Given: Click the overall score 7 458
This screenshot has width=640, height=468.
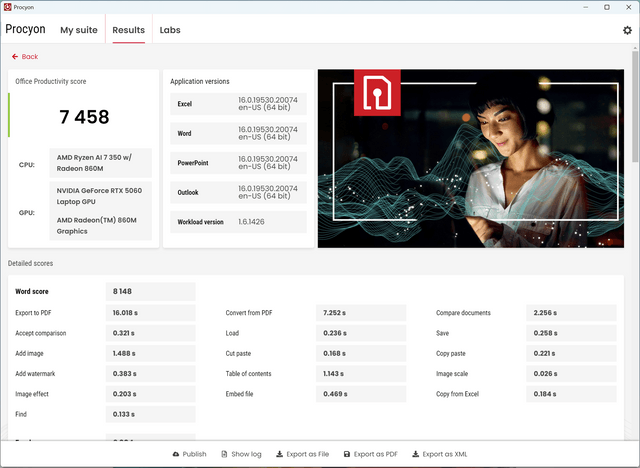Looking at the screenshot, I should [x=84, y=117].
